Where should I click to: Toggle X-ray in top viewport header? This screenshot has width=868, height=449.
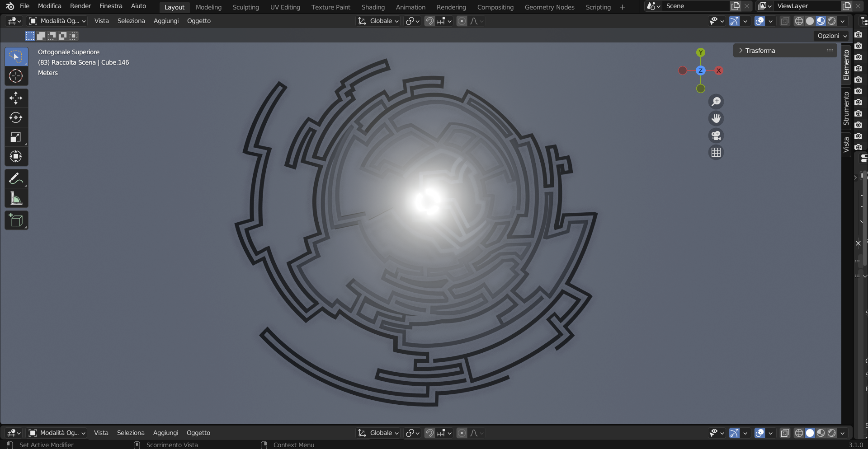tap(785, 21)
